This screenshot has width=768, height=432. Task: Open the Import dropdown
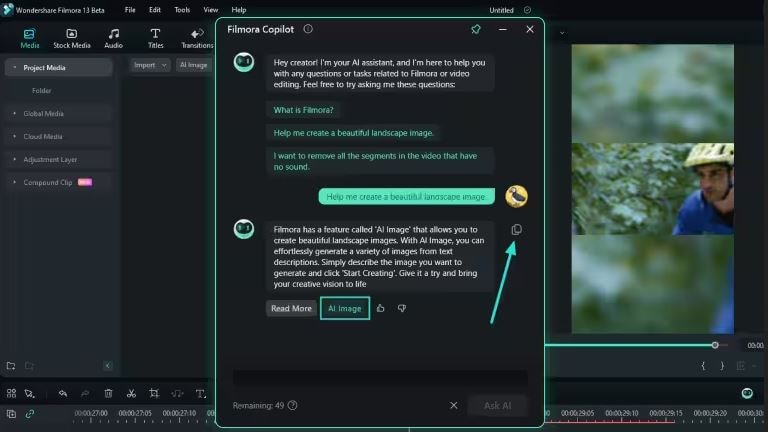(150, 65)
